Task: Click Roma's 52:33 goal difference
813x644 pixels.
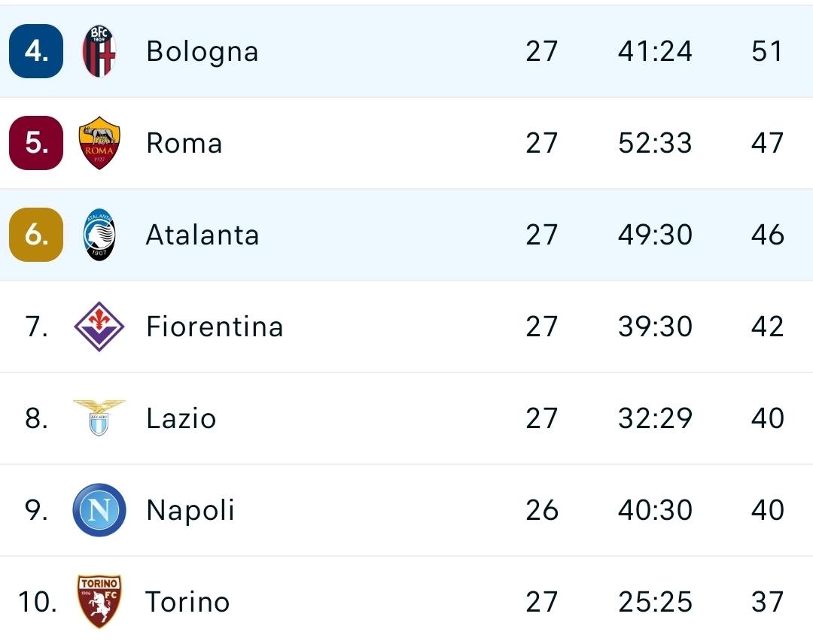Action: click(655, 143)
